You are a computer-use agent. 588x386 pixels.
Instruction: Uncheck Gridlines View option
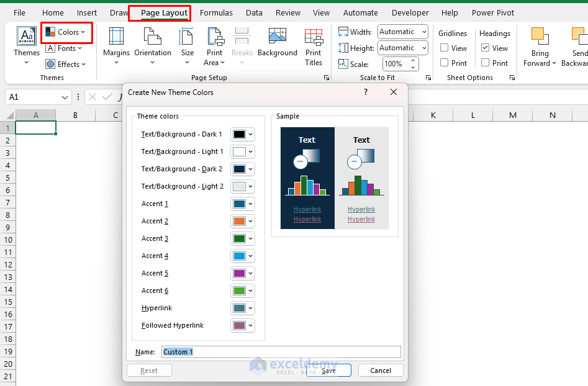pos(444,48)
